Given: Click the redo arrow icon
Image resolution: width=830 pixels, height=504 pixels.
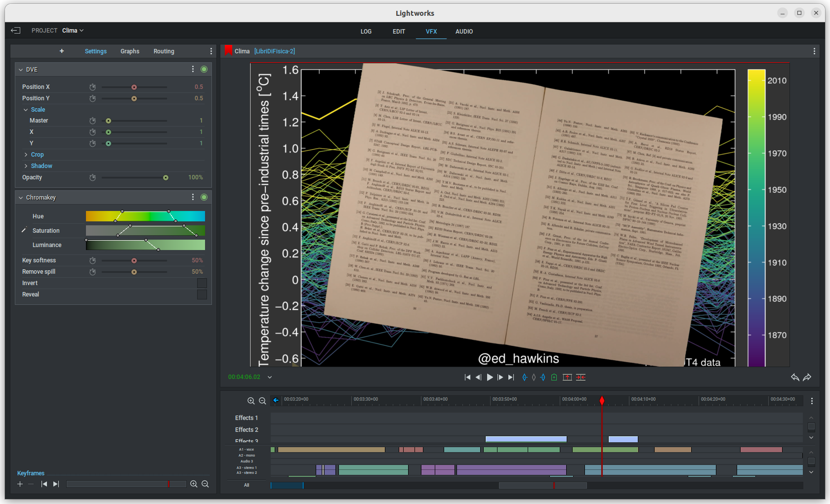Looking at the screenshot, I should [x=807, y=377].
